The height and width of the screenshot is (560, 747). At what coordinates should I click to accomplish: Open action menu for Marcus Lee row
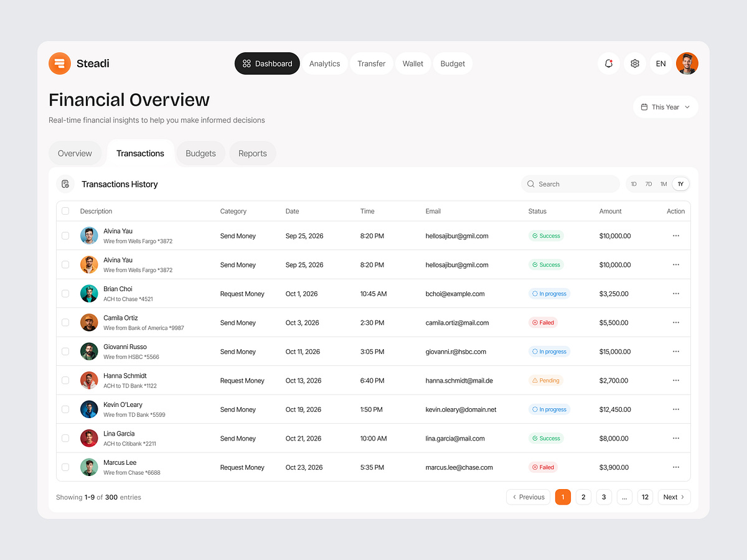click(x=676, y=467)
